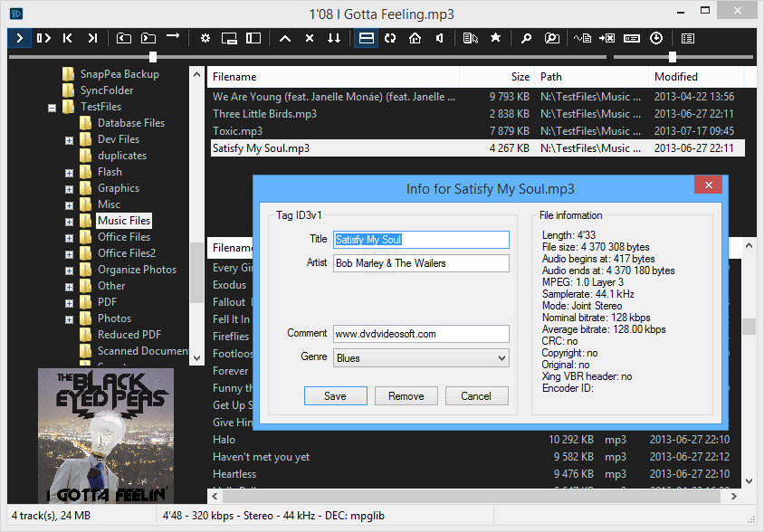Expand the Dev Files folder
The height and width of the screenshot is (532, 764).
[x=70, y=140]
